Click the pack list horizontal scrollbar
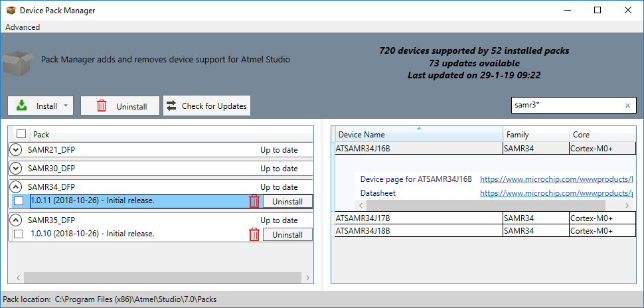 click(163, 277)
